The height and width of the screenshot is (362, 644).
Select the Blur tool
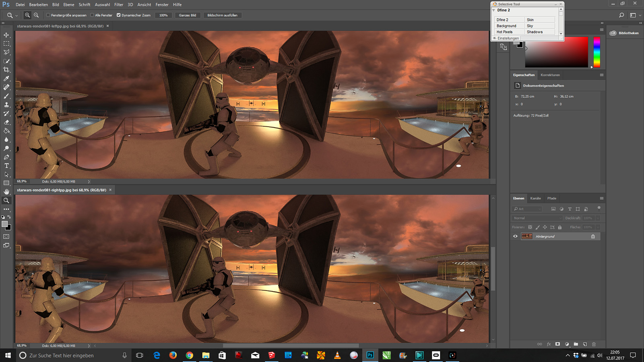[x=6, y=140]
